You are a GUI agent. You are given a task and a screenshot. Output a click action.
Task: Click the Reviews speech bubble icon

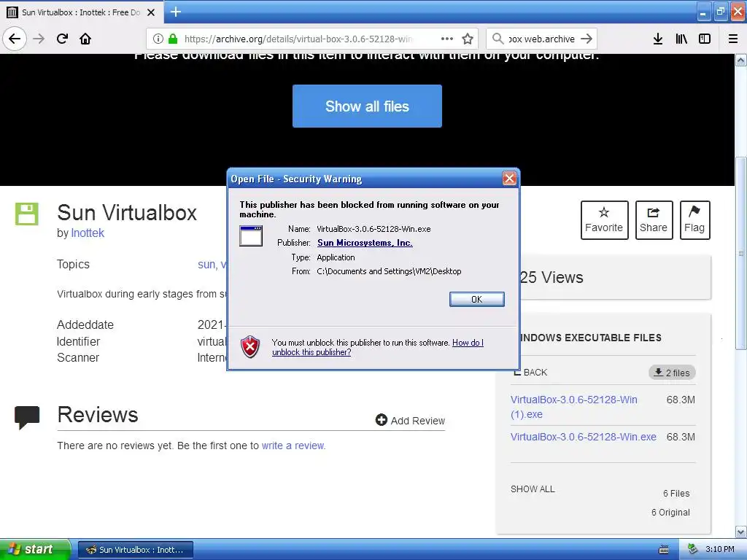coord(27,417)
